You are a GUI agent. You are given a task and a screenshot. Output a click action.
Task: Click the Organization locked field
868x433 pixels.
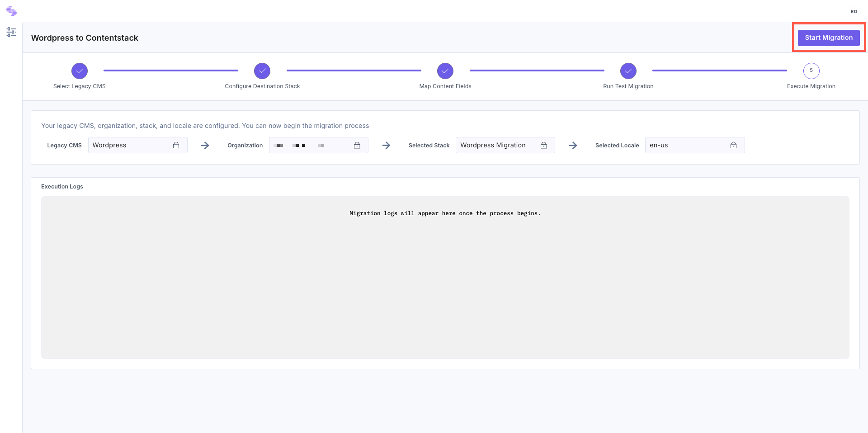click(319, 145)
